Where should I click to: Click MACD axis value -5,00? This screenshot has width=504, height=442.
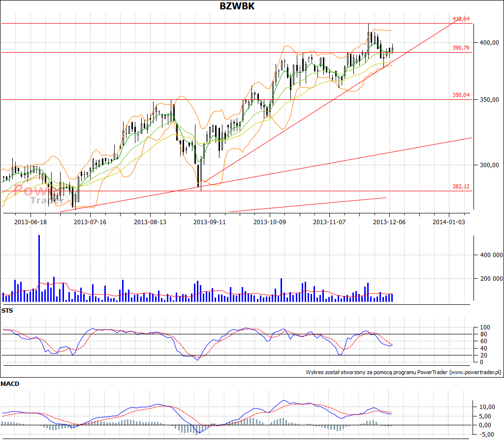pos(487,435)
